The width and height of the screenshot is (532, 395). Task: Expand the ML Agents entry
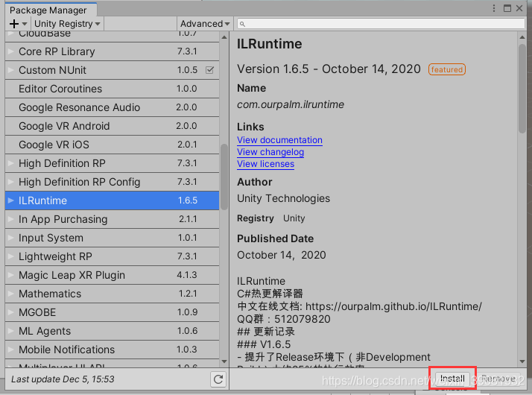click(11, 331)
